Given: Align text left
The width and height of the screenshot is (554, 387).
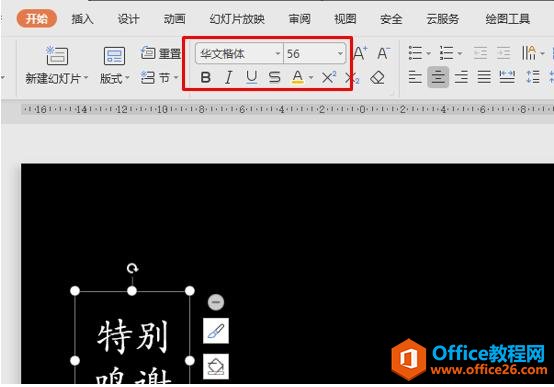Looking at the screenshot, I should click(415, 77).
